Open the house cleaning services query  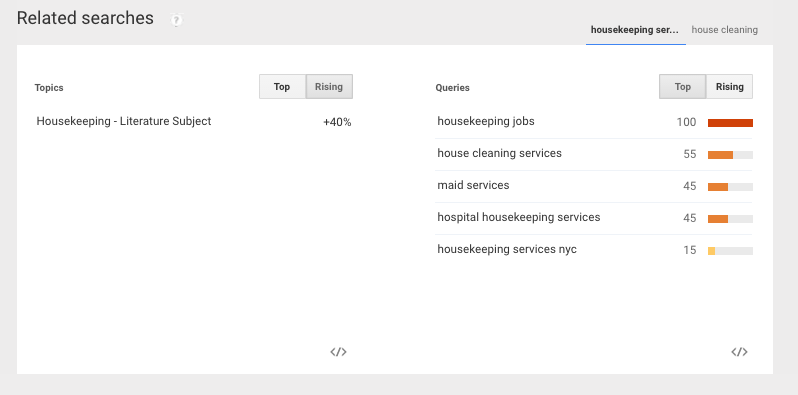499,153
